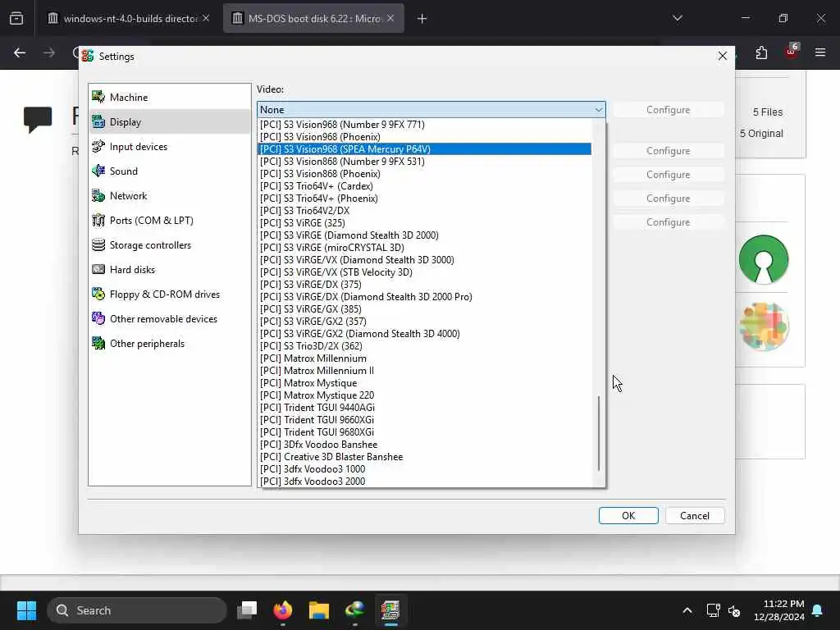Viewport: 840px width, 630px height.
Task: Open Other peripherals icon
Action: pos(98,344)
